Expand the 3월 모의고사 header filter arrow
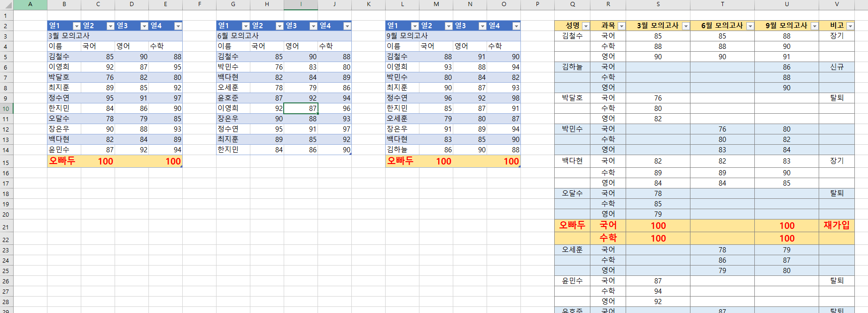 686,26
